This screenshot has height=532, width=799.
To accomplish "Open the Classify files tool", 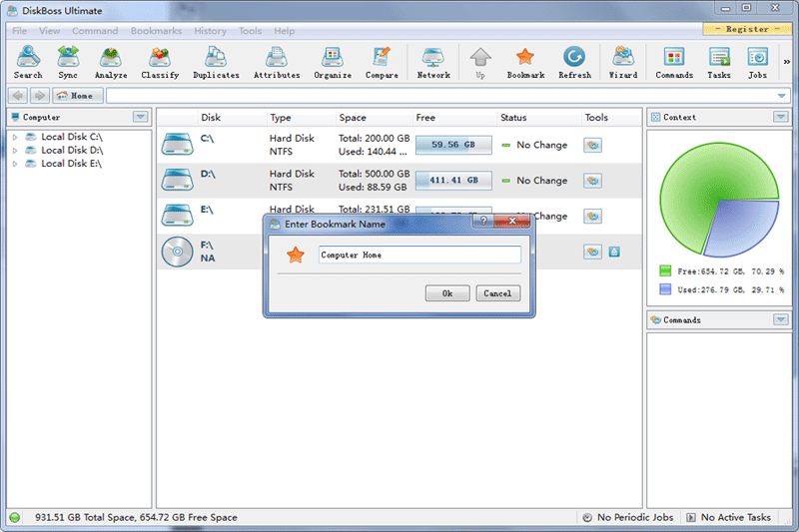I will [x=160, y=62].
